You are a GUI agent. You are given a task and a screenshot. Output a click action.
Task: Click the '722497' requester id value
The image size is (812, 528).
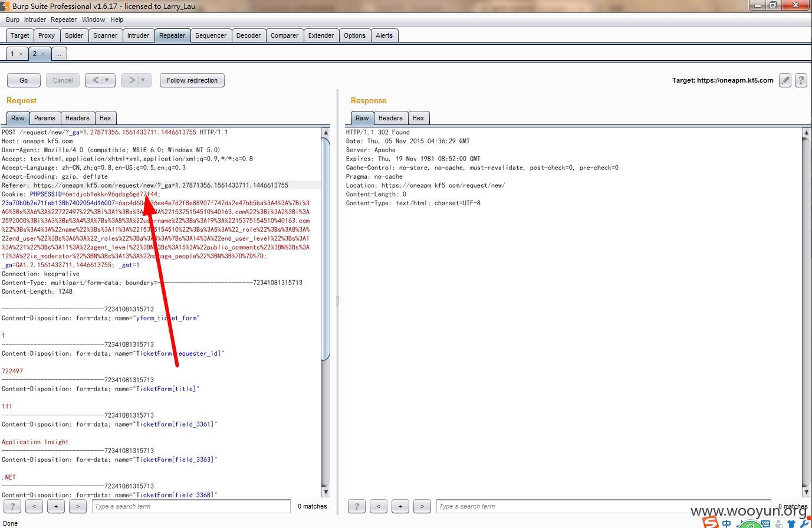[12, 371]
